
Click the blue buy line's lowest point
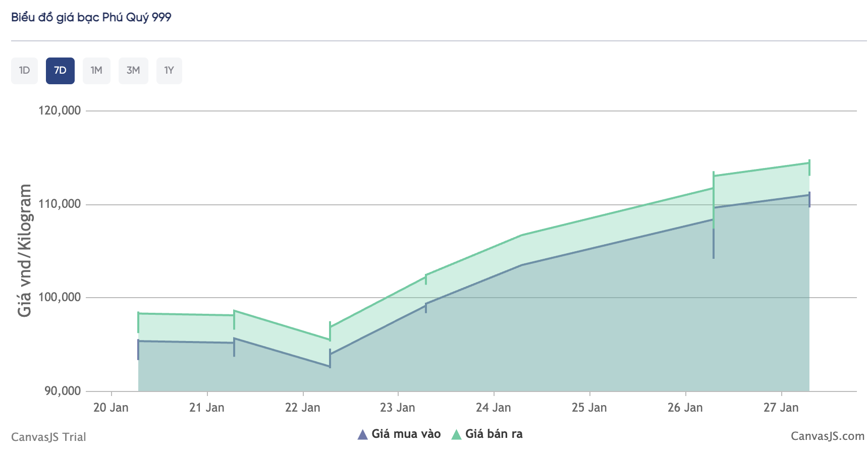pyautogui.click(x=330, y=366)
